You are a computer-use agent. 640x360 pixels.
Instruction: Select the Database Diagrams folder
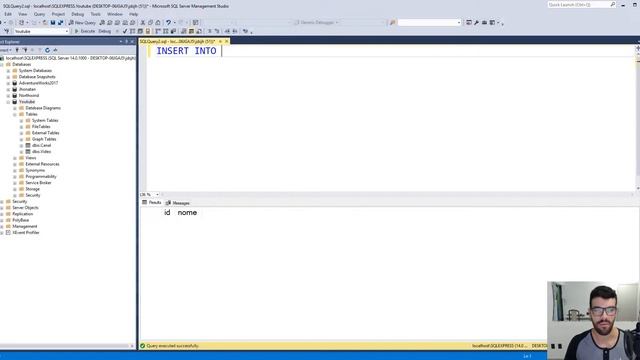click(43, 108)
